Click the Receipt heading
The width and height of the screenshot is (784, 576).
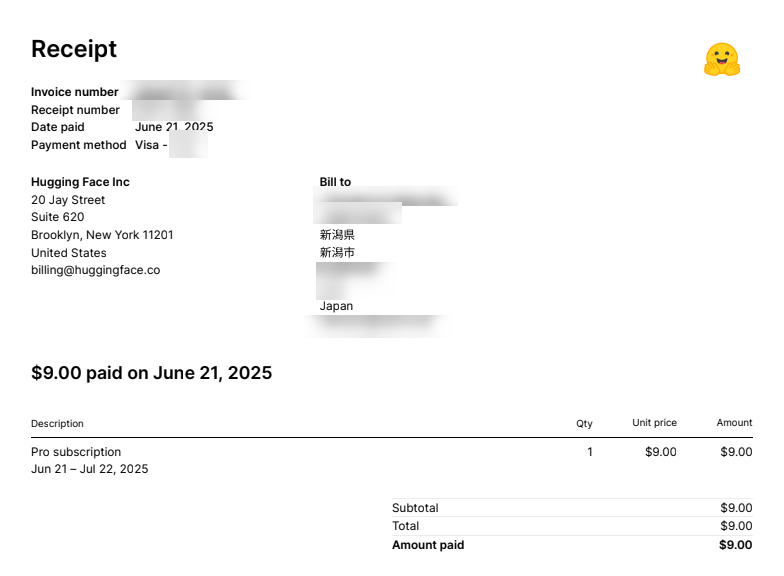point(74,49)
